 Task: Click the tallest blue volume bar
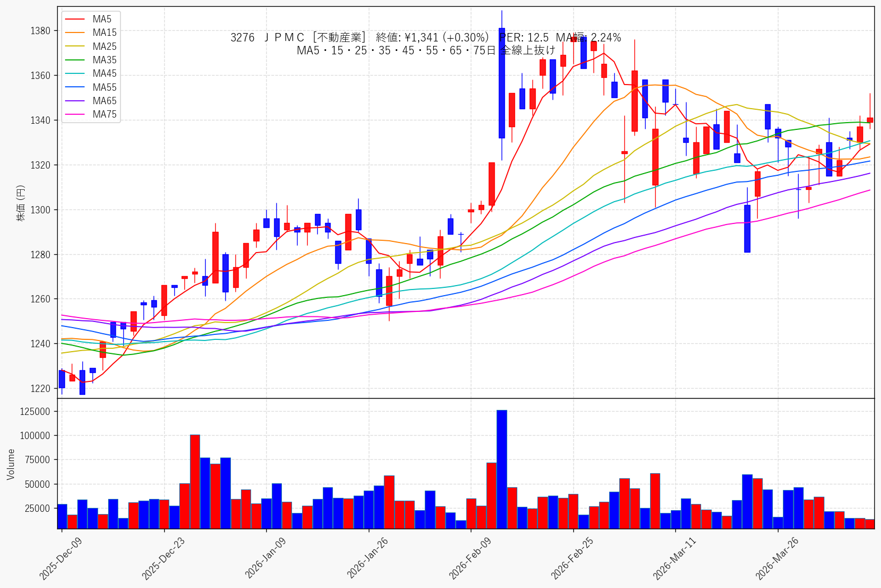click(x=502, y=469)
